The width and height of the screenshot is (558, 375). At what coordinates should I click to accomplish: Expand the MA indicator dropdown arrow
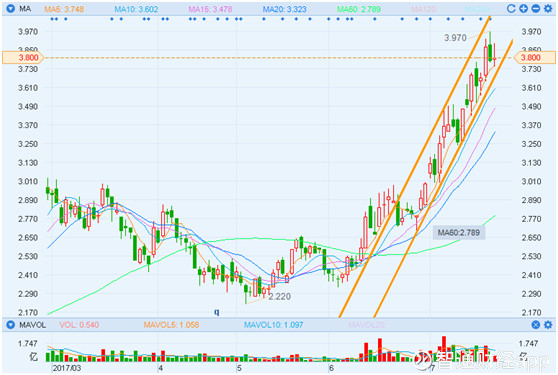11,8
